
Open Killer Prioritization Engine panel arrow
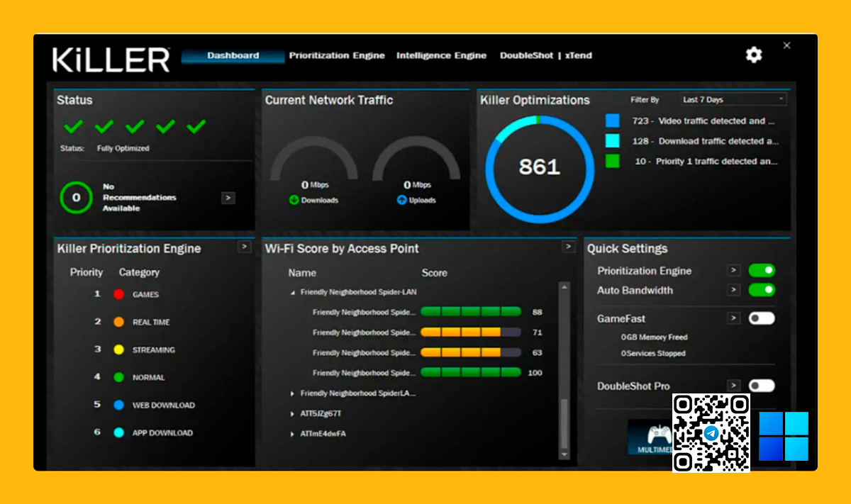[x=244, y=247]
